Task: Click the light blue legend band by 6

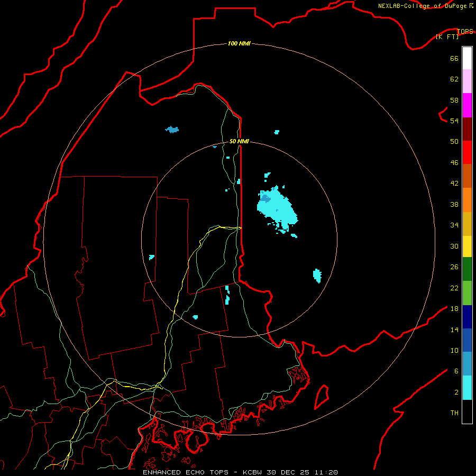Action: (467, 364)
